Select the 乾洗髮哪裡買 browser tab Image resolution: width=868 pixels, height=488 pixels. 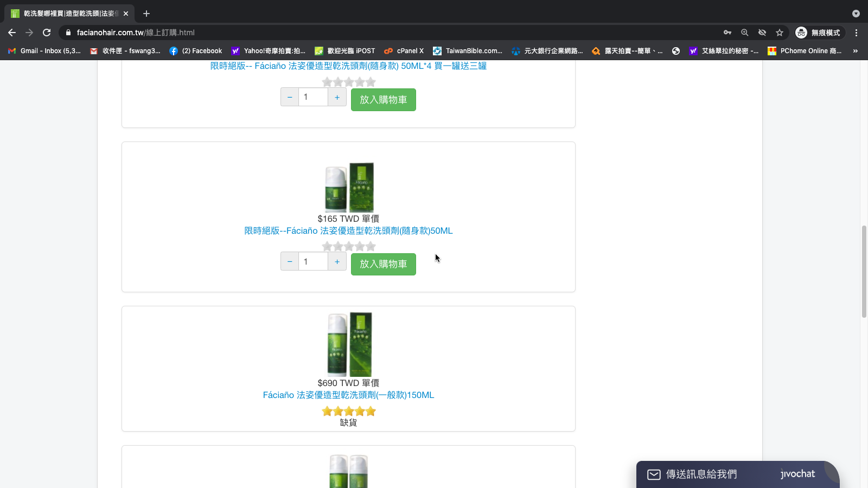point(69,14)
